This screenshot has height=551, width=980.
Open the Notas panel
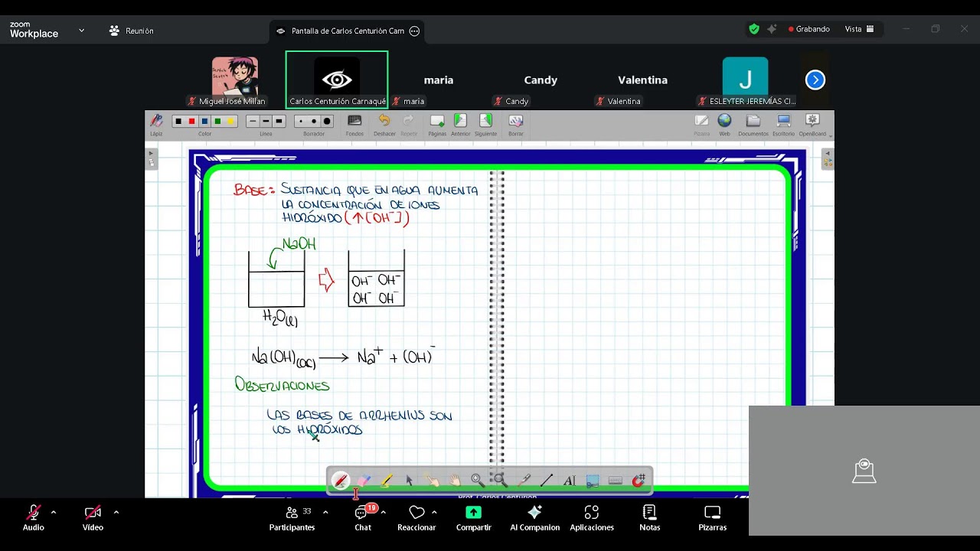(650, 517)
